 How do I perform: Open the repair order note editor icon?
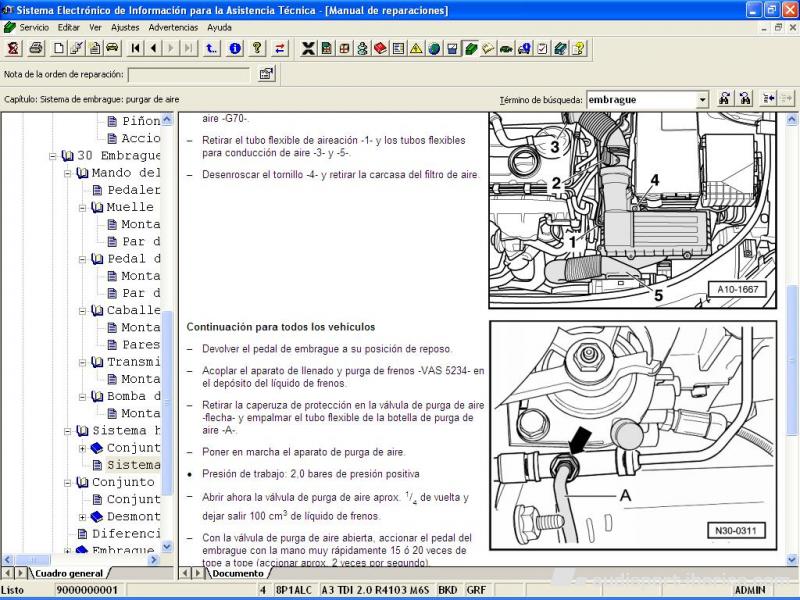pos(266,74)
